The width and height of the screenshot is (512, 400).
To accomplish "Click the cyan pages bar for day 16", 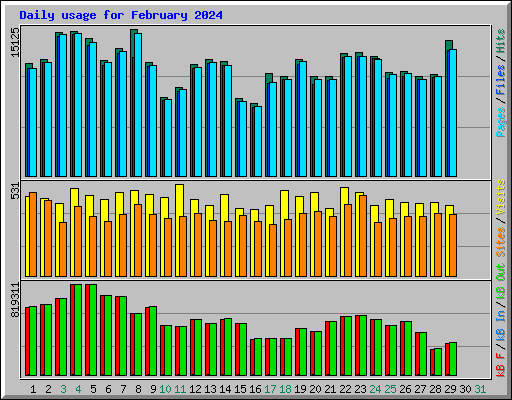I will point(258,141).
